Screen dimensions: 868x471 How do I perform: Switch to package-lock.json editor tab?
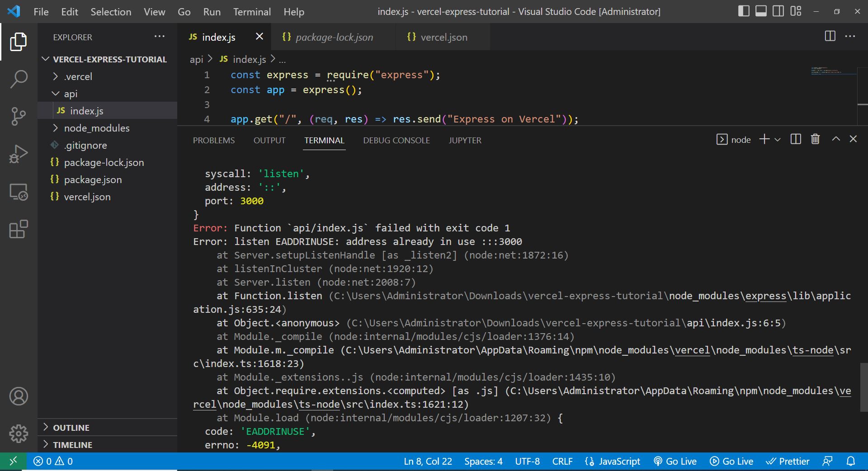[334, 37]
